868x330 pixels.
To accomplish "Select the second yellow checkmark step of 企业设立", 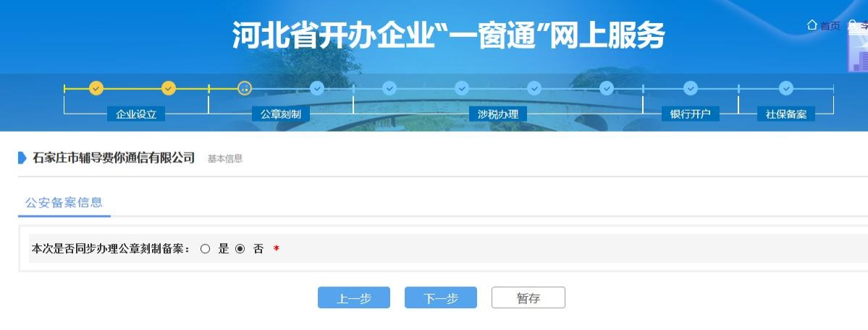I will pyautogui.click(x=168, y=88).
